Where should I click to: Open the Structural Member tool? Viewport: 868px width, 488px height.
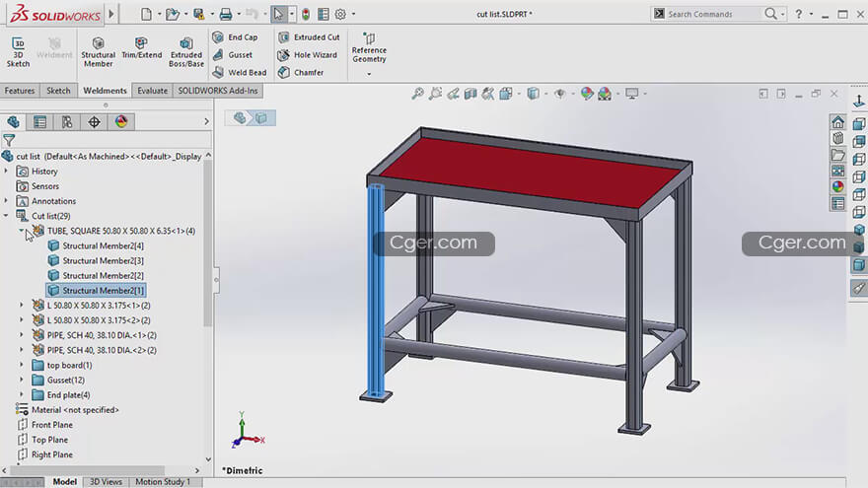[x=98, y=52]
